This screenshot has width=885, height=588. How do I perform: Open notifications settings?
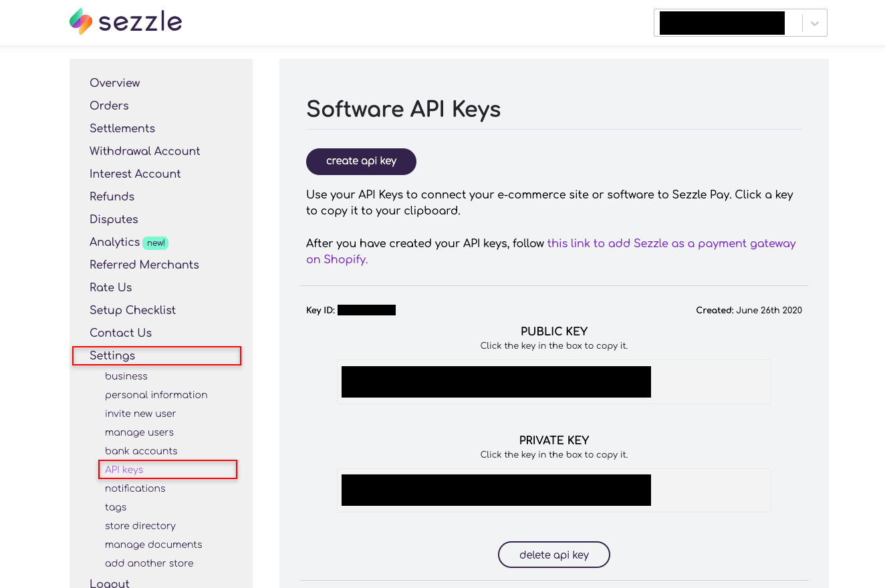pyautogui.click(x=135, y=488)
